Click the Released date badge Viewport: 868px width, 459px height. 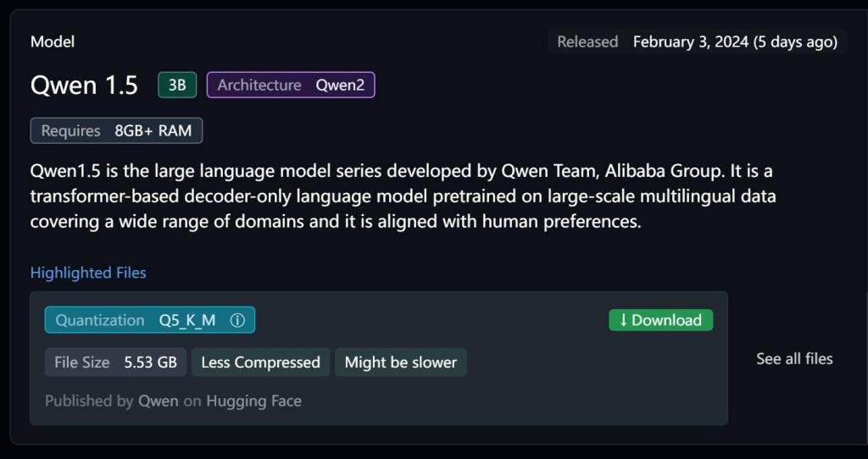coord(698,41)
